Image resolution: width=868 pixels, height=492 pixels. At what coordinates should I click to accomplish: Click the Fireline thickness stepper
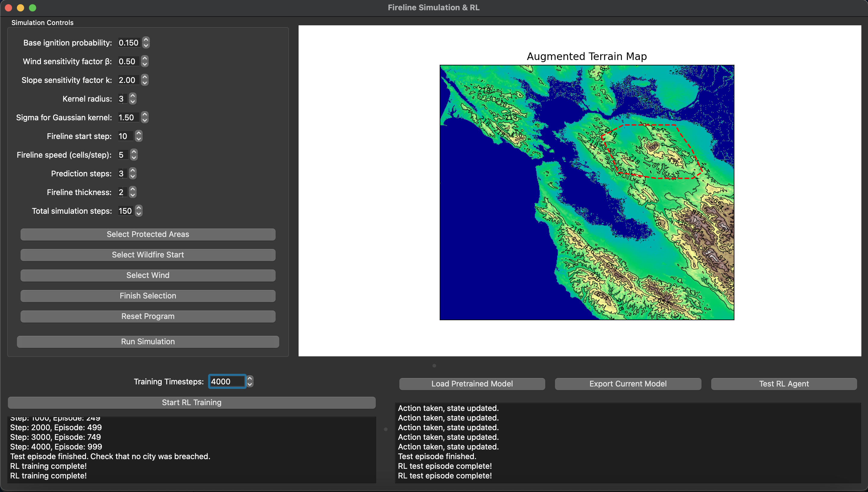(x=132, y=192)
